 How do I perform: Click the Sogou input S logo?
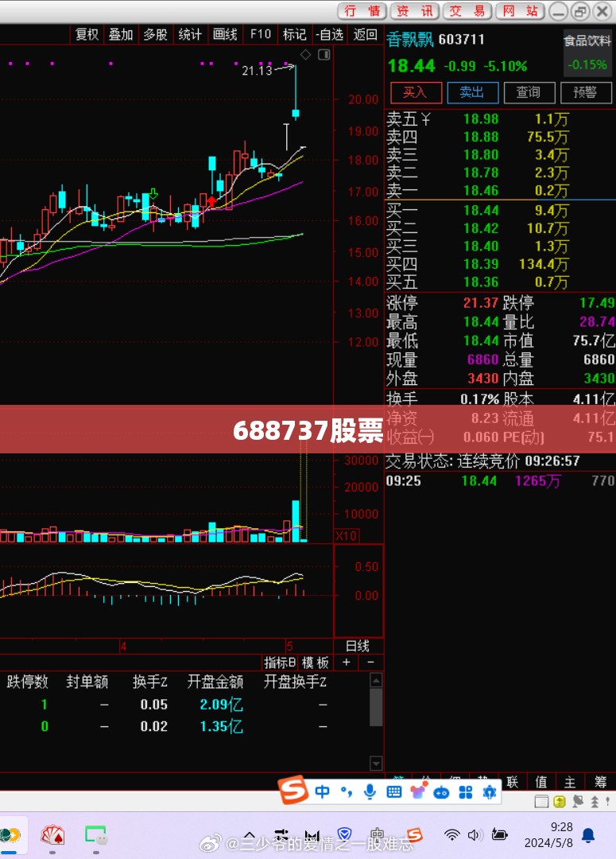pyautogui.click(x=293, y=791)
